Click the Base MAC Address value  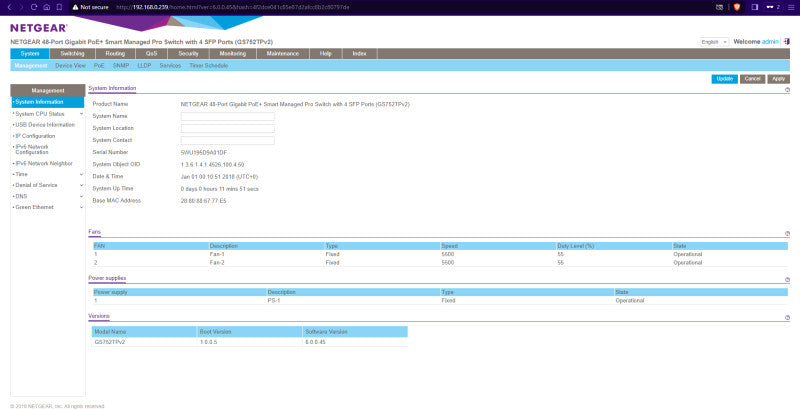coord(203,201)
